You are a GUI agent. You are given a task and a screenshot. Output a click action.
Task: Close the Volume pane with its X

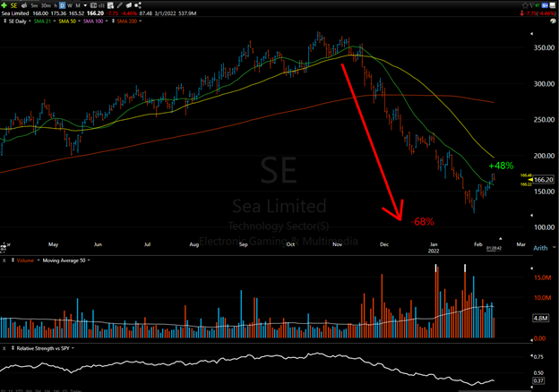[x=4, y=260]
